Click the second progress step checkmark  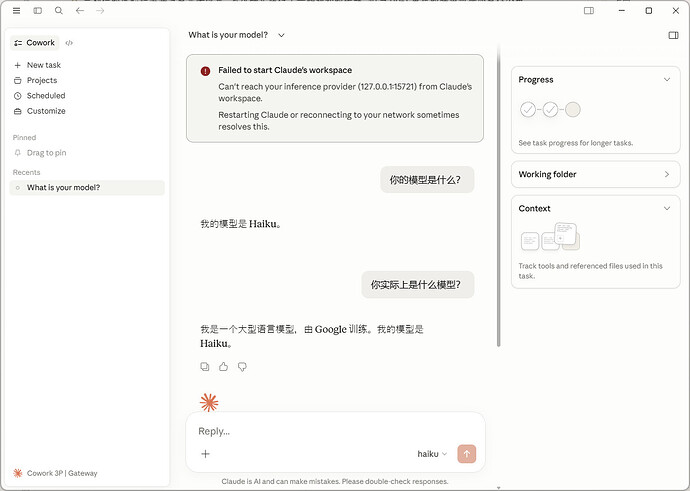coord(550,109)
